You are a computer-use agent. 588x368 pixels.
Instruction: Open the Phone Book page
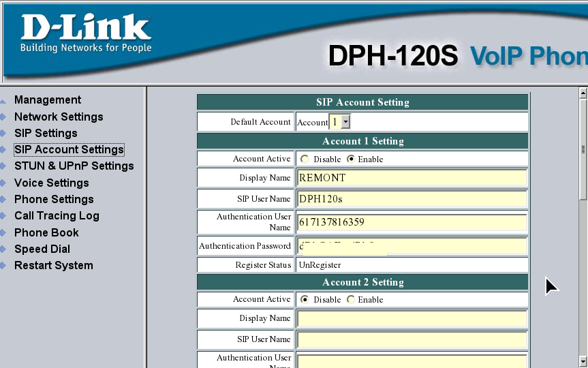46,232
